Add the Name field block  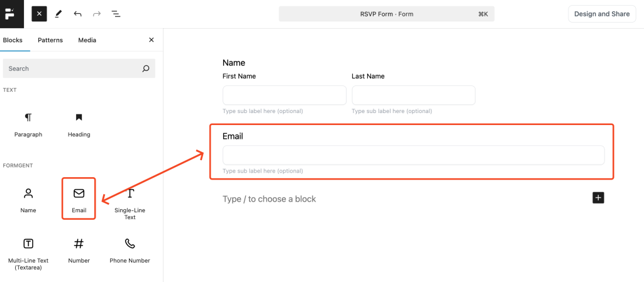click(28, 201)
